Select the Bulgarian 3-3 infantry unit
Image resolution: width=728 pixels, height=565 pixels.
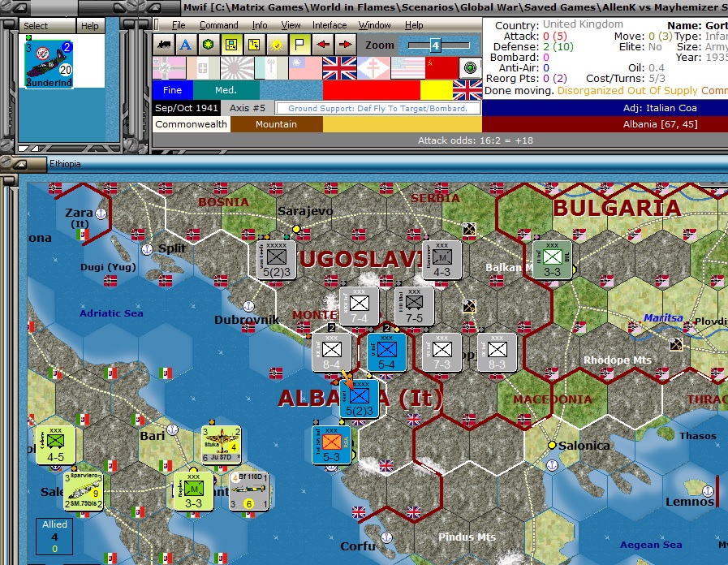tap(552, 260)
